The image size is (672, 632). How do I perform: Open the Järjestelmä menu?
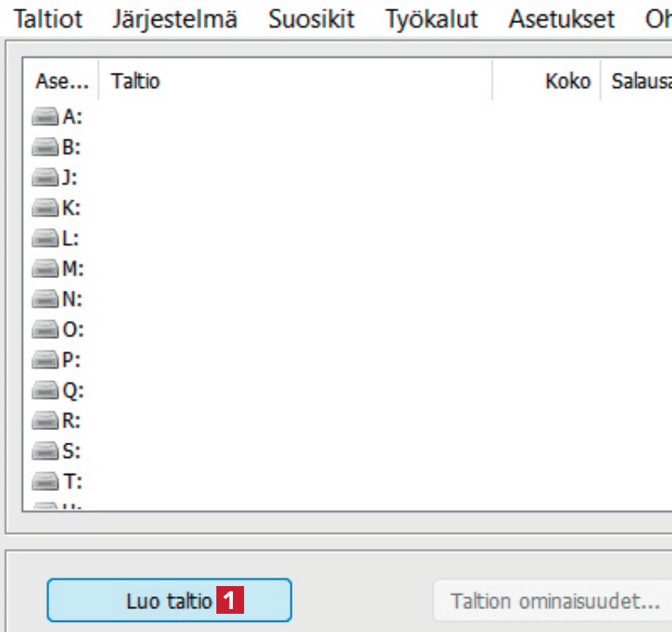174,19
